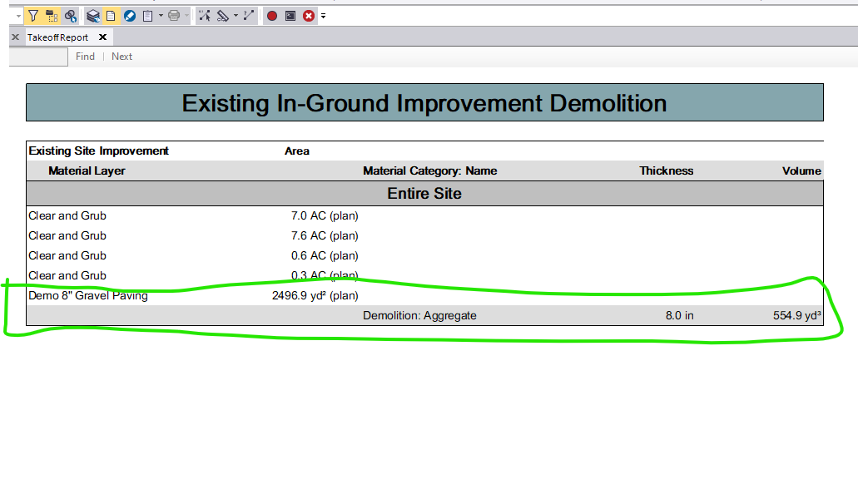
Task: Switch to the TakeoffReport tab
Action: pos(57,37)
